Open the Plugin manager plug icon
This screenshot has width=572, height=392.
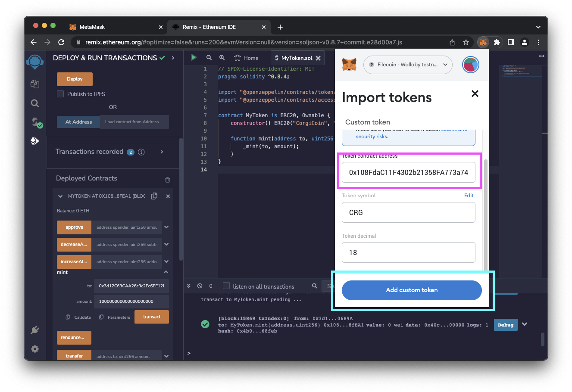(x=35, y=330)
